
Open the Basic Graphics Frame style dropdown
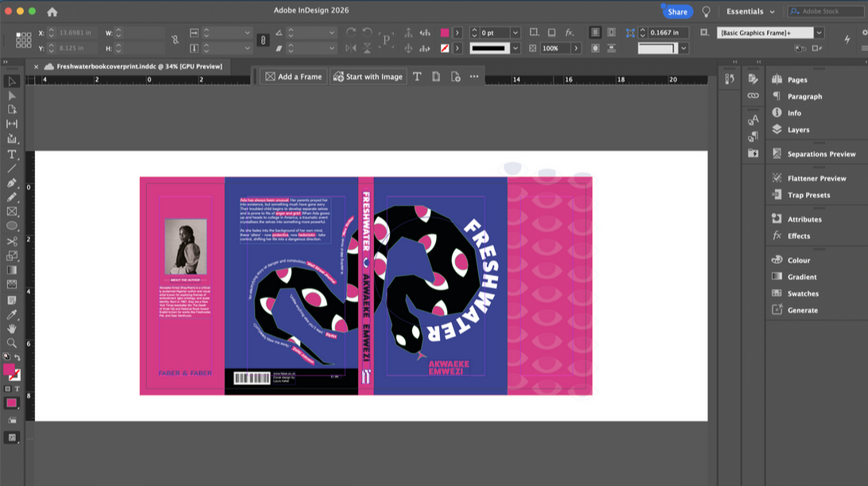click(x=819, y=33)
